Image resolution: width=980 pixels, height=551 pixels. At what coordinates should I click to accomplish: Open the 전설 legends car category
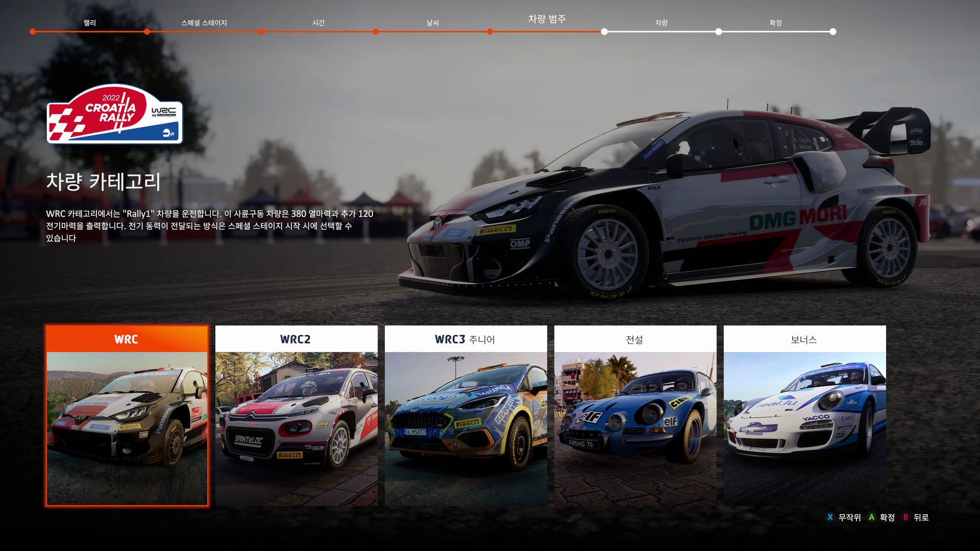click(x=635, y=416)
